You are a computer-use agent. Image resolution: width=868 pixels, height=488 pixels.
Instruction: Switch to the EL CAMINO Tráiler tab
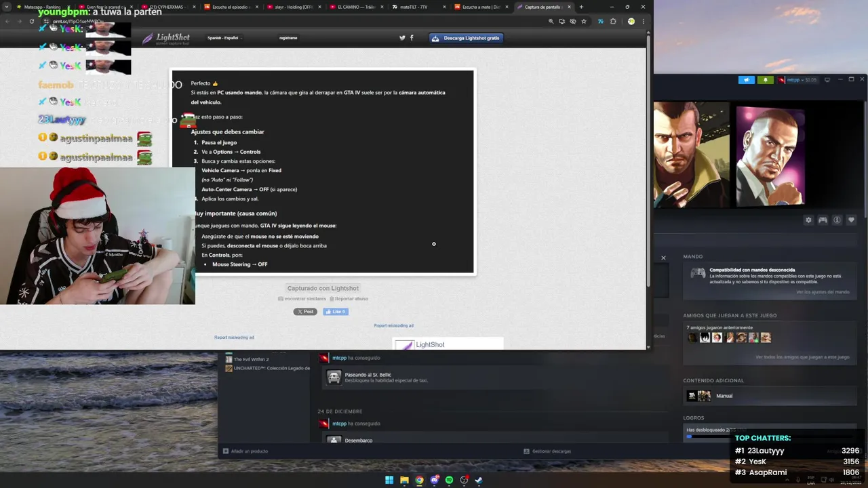356,7
